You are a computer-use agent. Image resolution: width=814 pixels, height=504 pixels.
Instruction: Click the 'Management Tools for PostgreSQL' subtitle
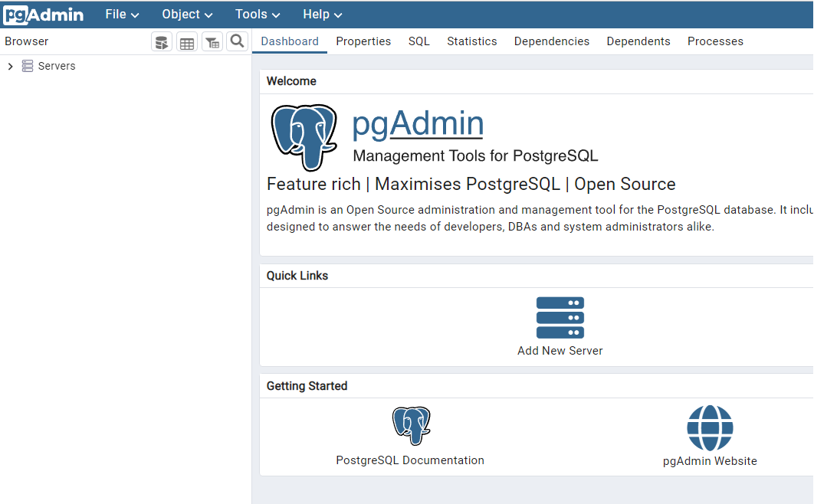click(x=475, y=156)
